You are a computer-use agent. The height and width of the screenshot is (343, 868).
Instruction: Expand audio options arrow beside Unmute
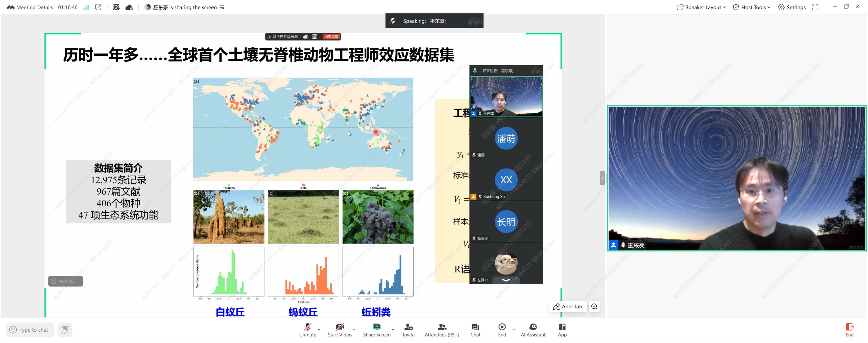[319, 329]
